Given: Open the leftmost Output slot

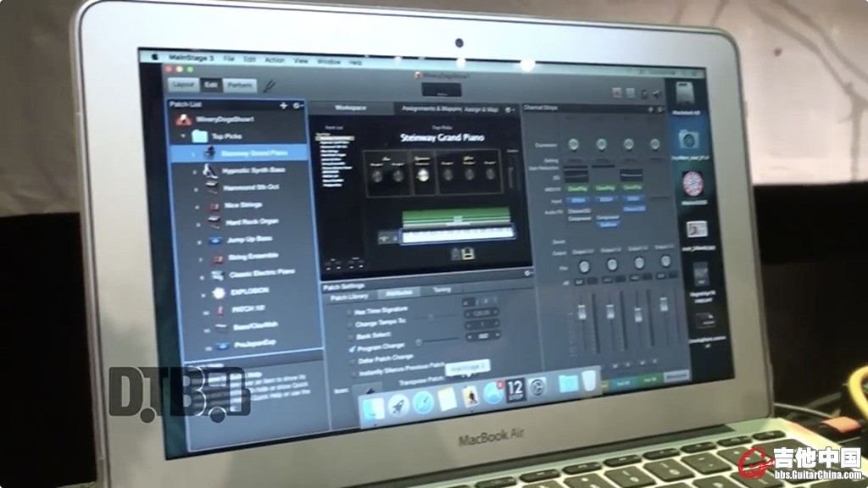Looking at the screenshot, I should (x=582, y=252).
